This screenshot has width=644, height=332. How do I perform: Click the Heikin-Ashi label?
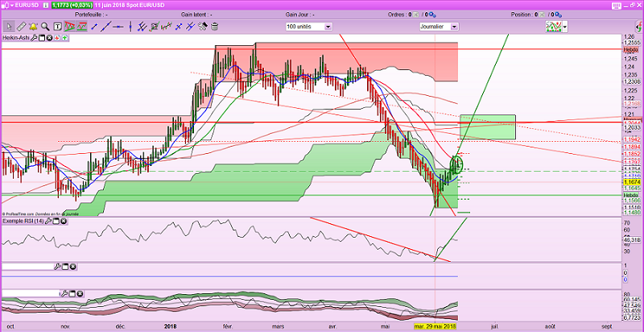[17, 38]
